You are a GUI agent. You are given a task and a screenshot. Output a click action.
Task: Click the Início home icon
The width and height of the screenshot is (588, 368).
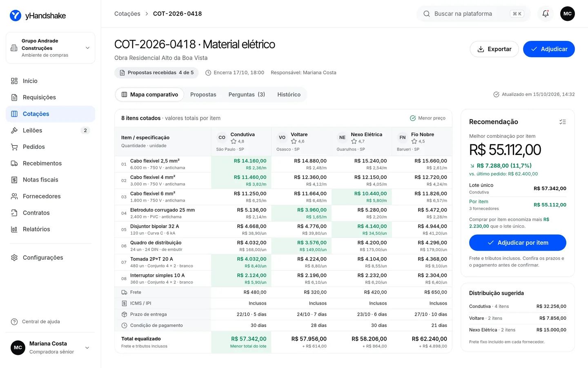click(14, 81)
